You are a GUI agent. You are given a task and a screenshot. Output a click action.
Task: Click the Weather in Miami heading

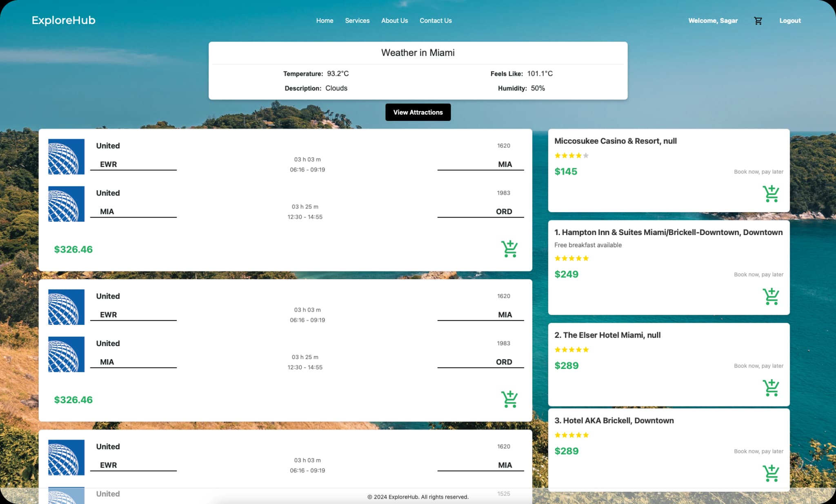[x=418, y=53]
